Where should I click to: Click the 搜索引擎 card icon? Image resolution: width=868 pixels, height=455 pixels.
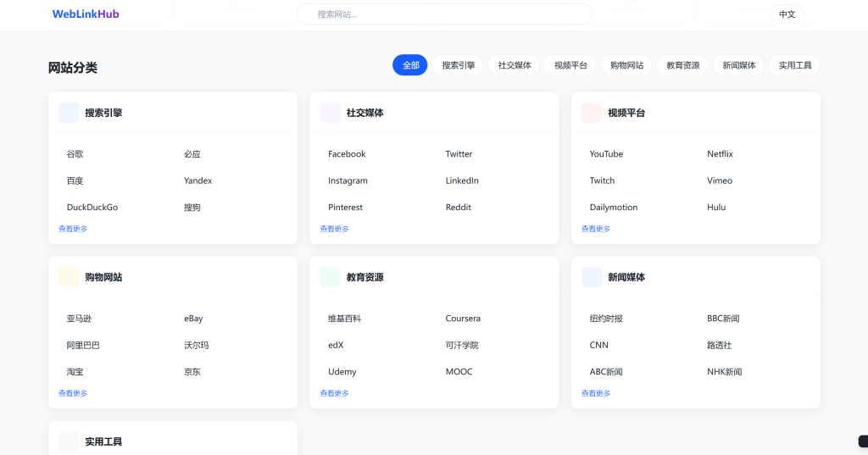tap(69, 113)
